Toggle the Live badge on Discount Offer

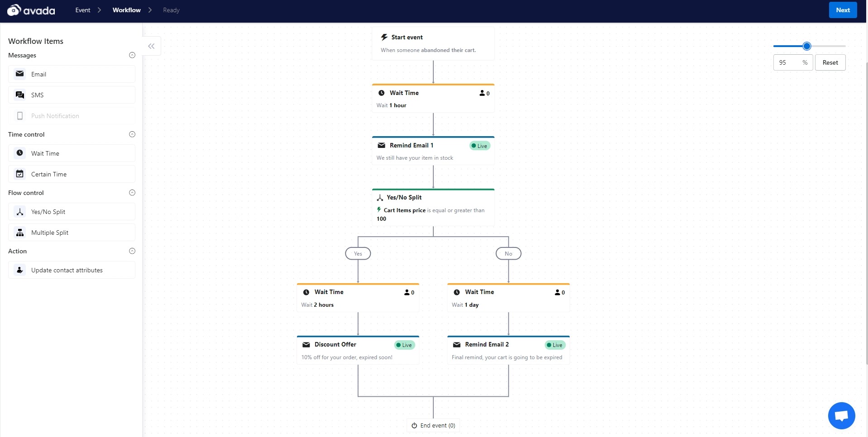[x=404, y=345]
